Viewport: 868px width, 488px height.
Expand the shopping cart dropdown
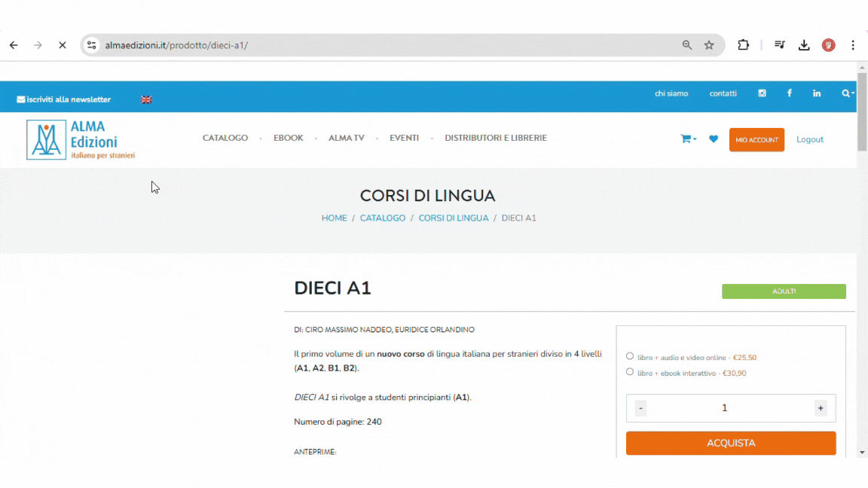point(688,139)
